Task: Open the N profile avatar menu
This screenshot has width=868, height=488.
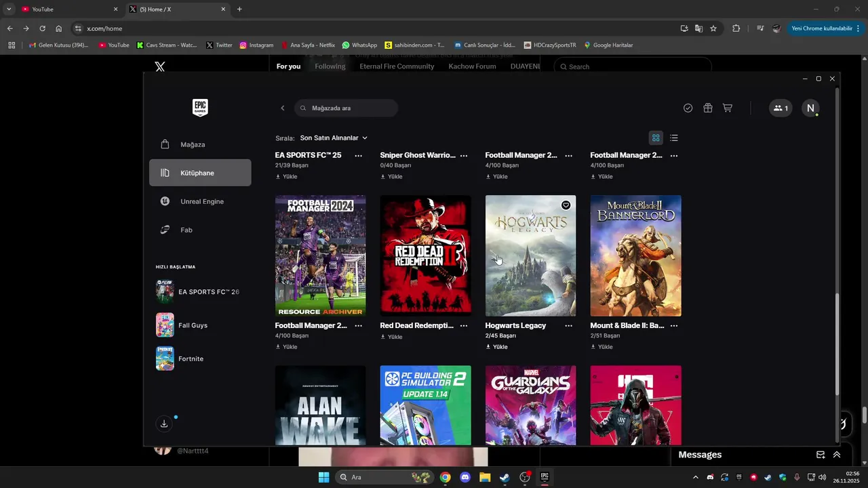Action: [810, 108]
